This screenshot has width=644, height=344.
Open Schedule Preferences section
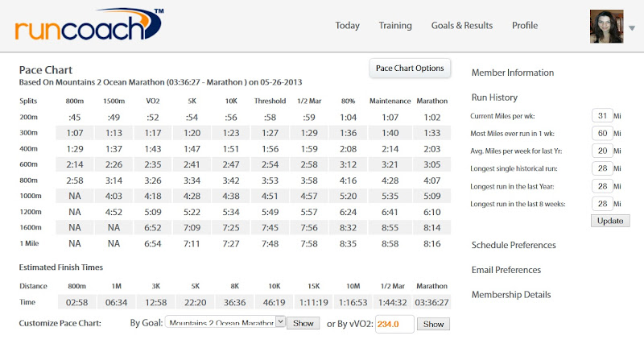pyautogui.click(x=514, y=246)
